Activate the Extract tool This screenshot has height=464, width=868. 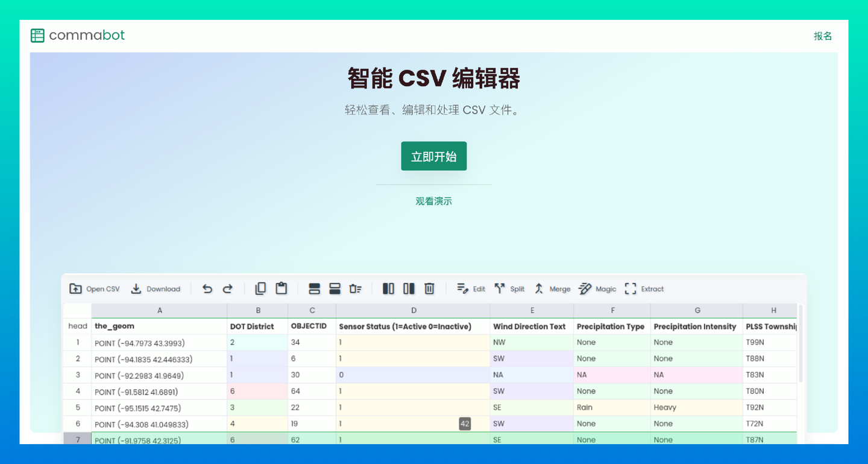pos(644,288)
